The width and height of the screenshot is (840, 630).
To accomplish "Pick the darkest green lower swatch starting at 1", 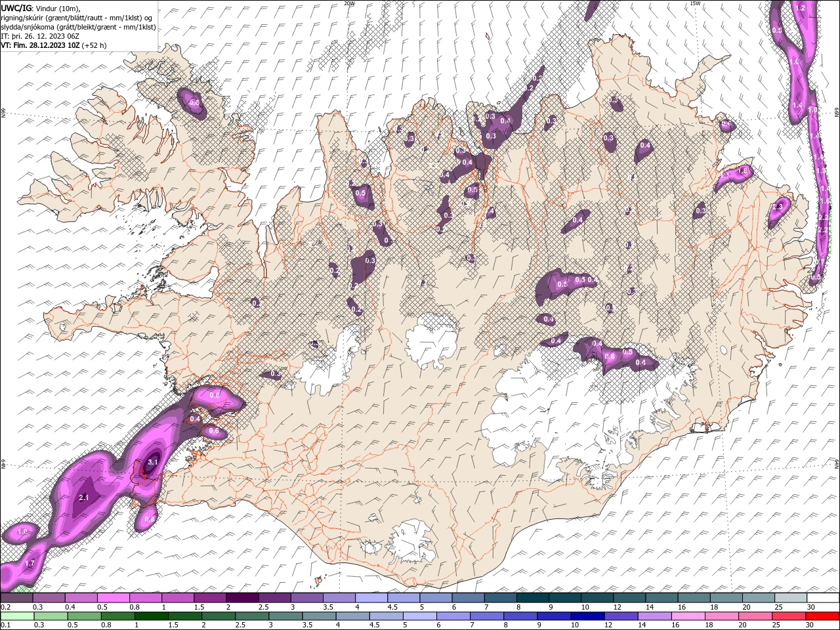I will click(x=151, y=616).
